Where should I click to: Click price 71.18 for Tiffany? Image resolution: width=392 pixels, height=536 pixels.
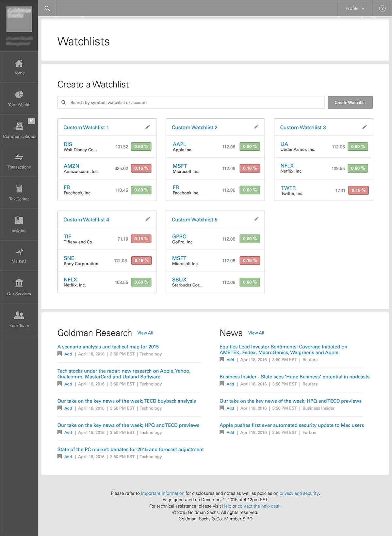pos(123,239)
